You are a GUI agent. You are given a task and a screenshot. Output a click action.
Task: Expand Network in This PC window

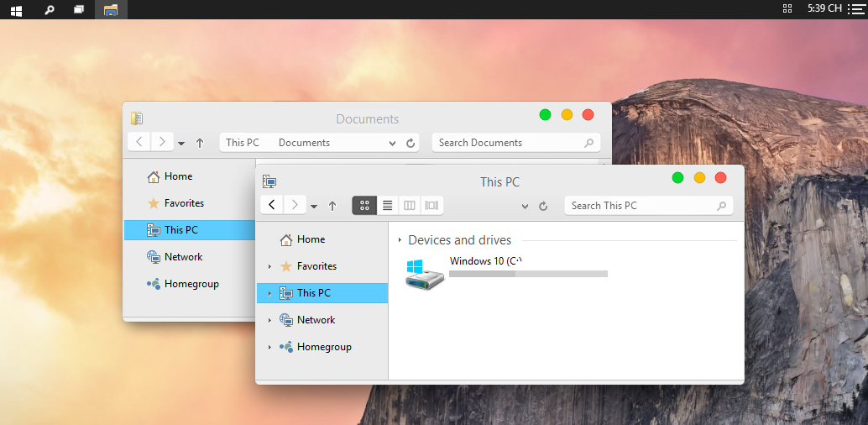click(269, 320)
